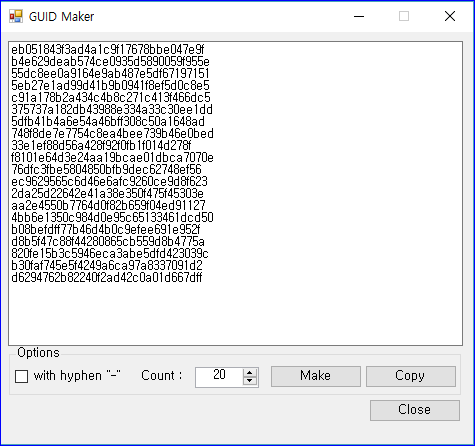
Task: Click the Close button at bottom right
Action: pyautogui.click(x=415, y=410)
